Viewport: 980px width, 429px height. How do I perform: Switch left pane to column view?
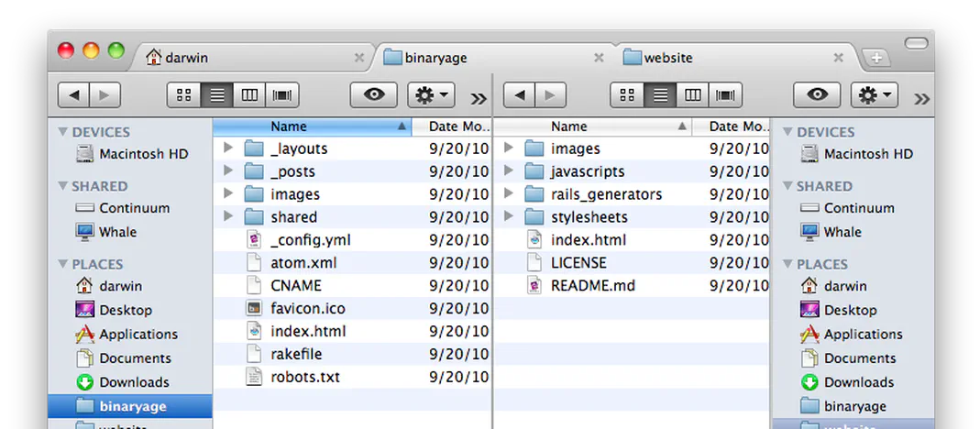[x=249, y=95]
